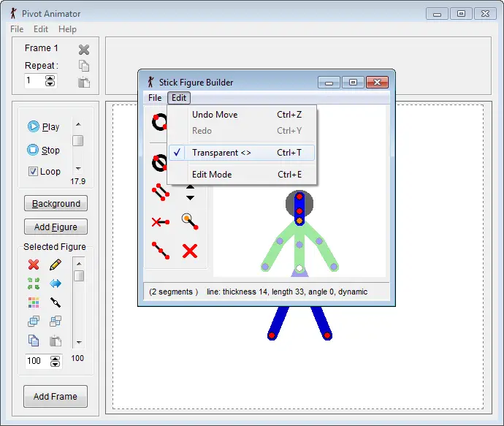Choose Undo Move from Edit menu
The image size is (504, 426).
click(x=241, y=115)
